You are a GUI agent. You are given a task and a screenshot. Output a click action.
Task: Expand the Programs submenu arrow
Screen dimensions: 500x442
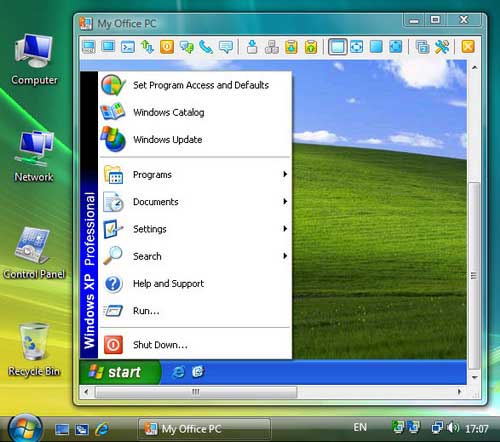(285, 174)
